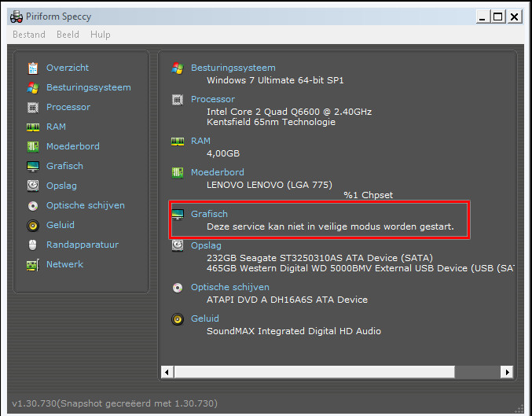Minimize the Piriform Speccy window
The width and height of the screenshot is (532, 416).
[x=482, y=17]
